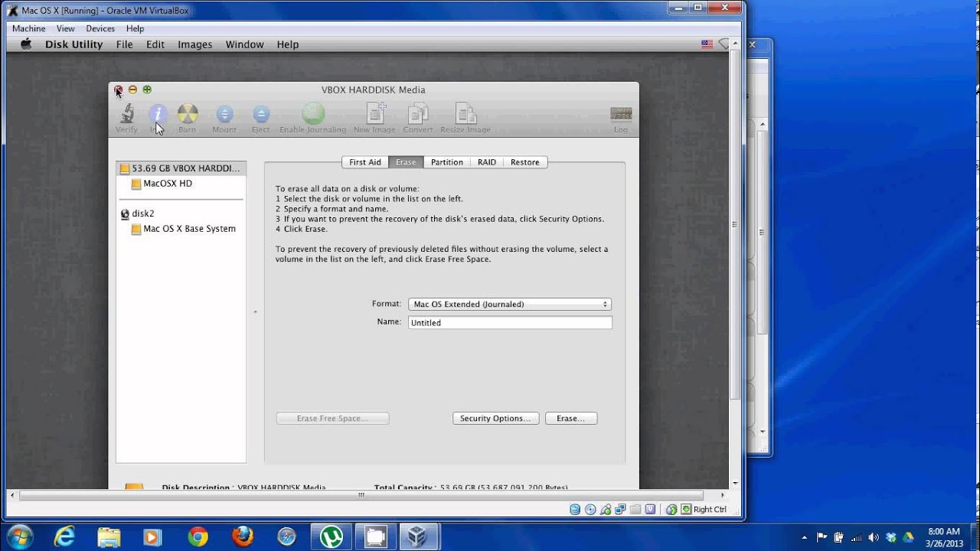This screenshot has height=551, width=980.
Task: Click the VirtualBox optical disc status icon
Action: pos(590,509)
